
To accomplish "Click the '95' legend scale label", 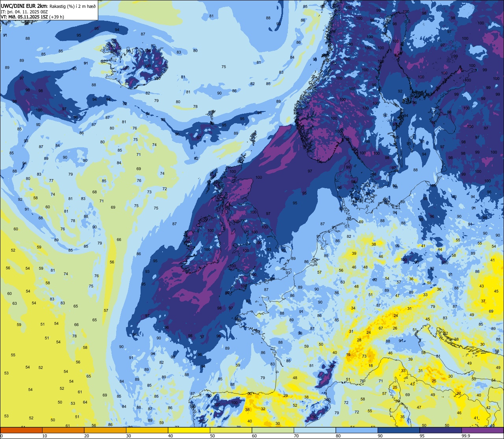I will click(x=422, y=436).
